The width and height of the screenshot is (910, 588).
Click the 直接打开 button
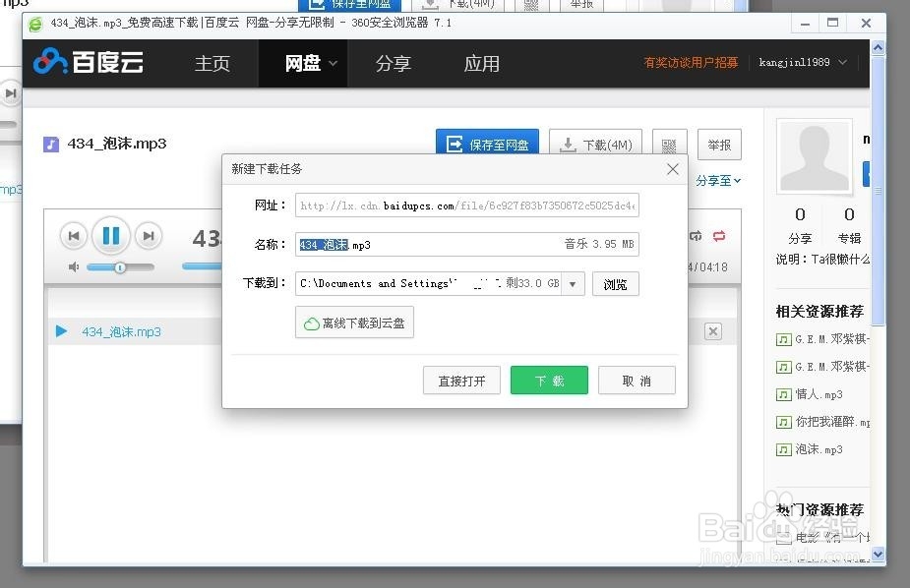point(461,381)
